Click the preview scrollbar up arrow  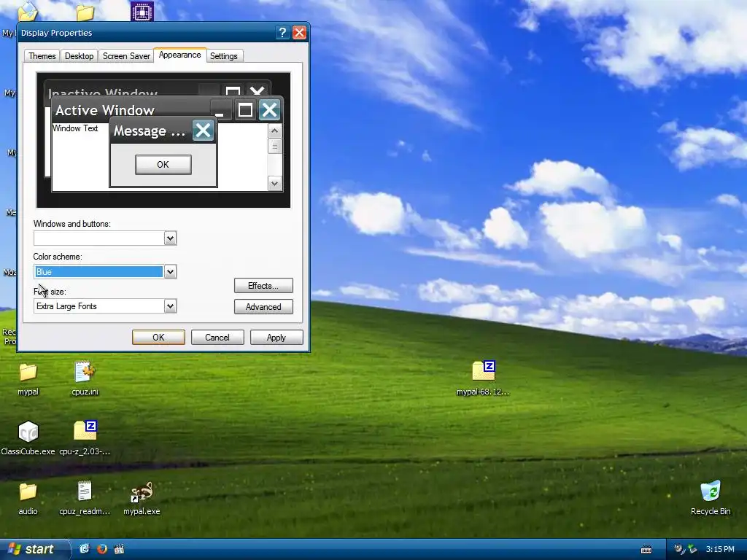[x=274, y=131]
